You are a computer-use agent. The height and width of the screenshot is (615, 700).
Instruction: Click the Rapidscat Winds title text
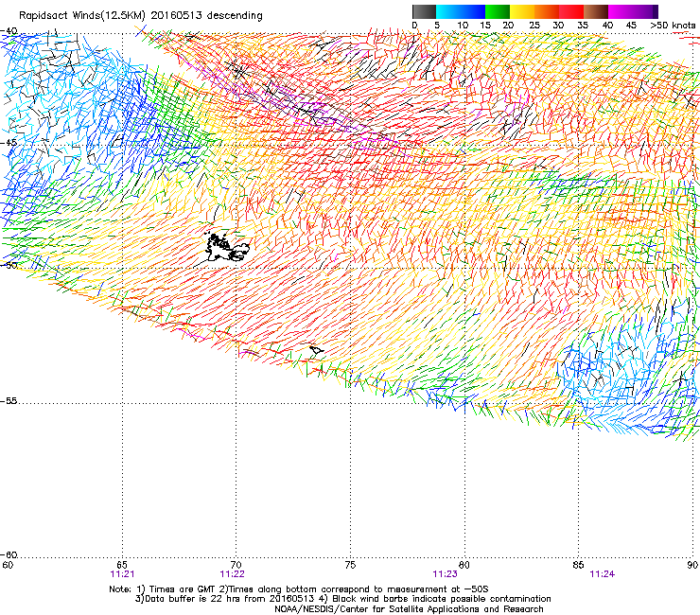pyautogui.click(x=141, y=15)
